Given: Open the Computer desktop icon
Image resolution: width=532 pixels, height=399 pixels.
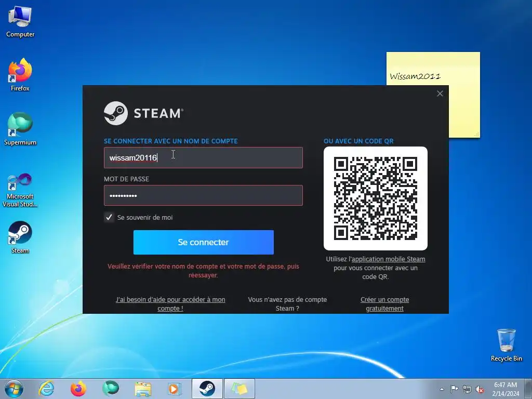Looking at the screenshot, I should click(x=20, y=21).
